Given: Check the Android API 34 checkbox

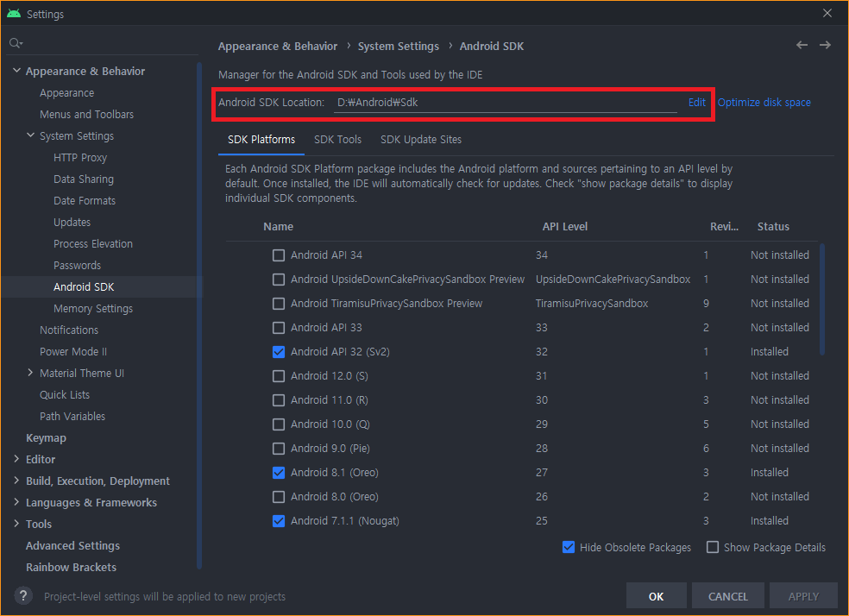Looking at the screenshot, I should tap(279, 255).
